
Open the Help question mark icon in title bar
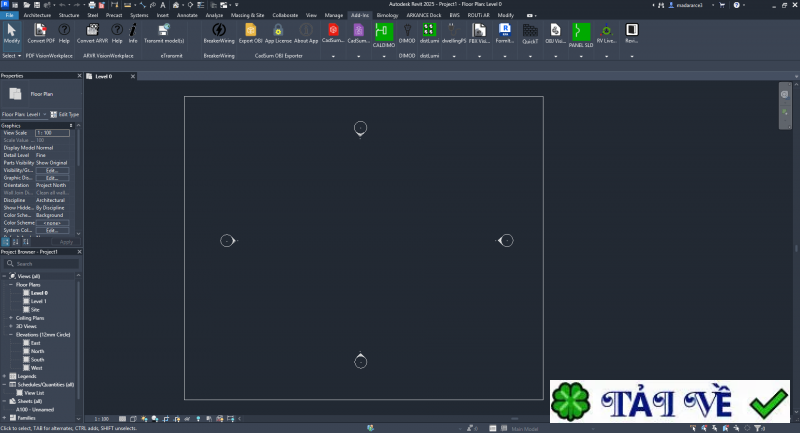pyautogui.click(x=736, y=5)
